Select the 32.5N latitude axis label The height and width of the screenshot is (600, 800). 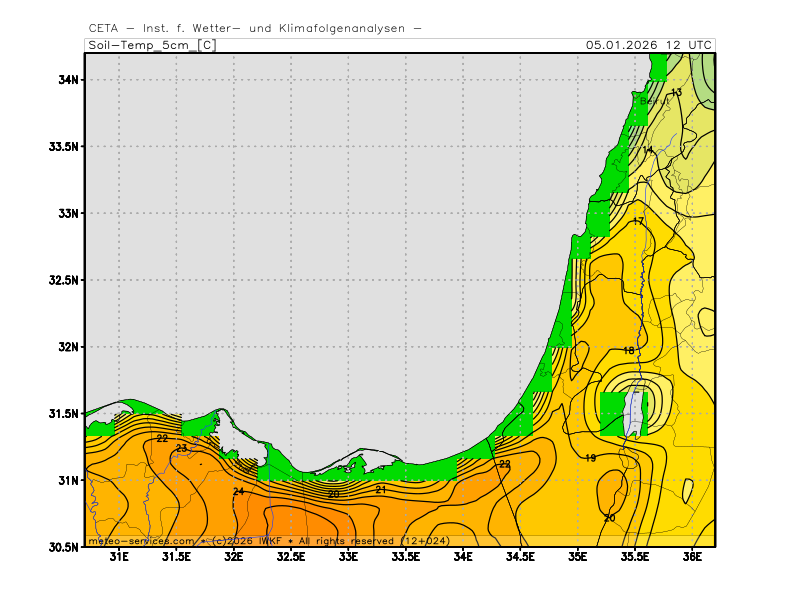coord(62,280)
